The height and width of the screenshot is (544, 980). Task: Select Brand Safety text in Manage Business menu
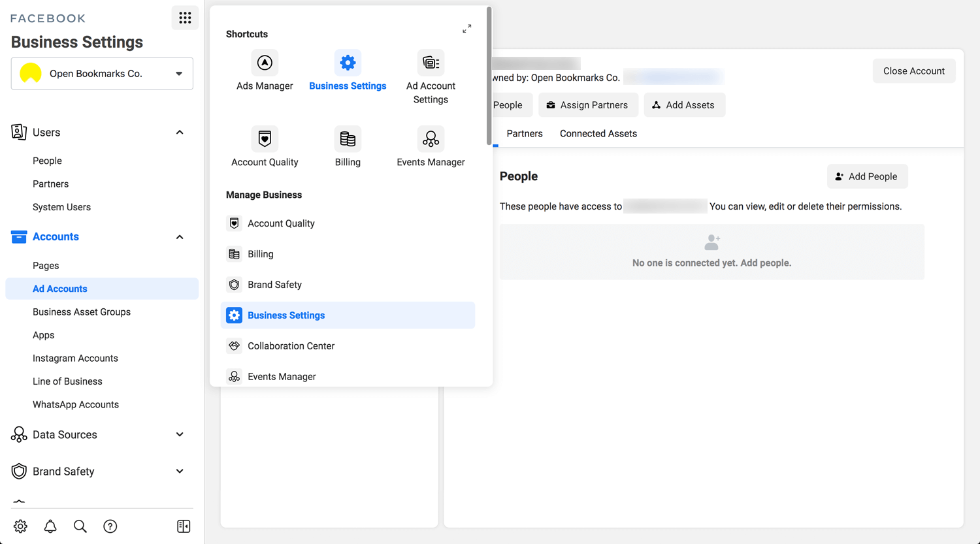click(274, 285)
